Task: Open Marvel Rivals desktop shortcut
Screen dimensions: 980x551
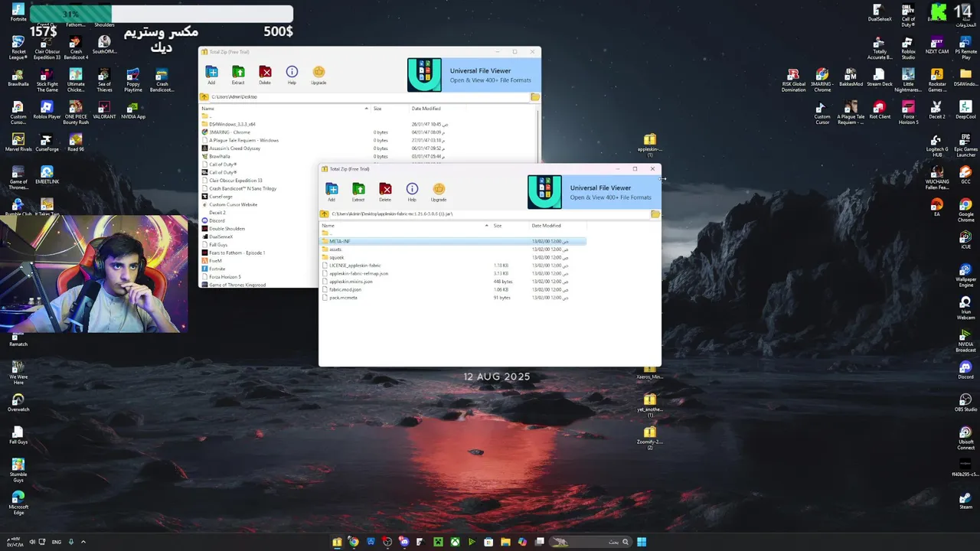Action: point(18,142)
